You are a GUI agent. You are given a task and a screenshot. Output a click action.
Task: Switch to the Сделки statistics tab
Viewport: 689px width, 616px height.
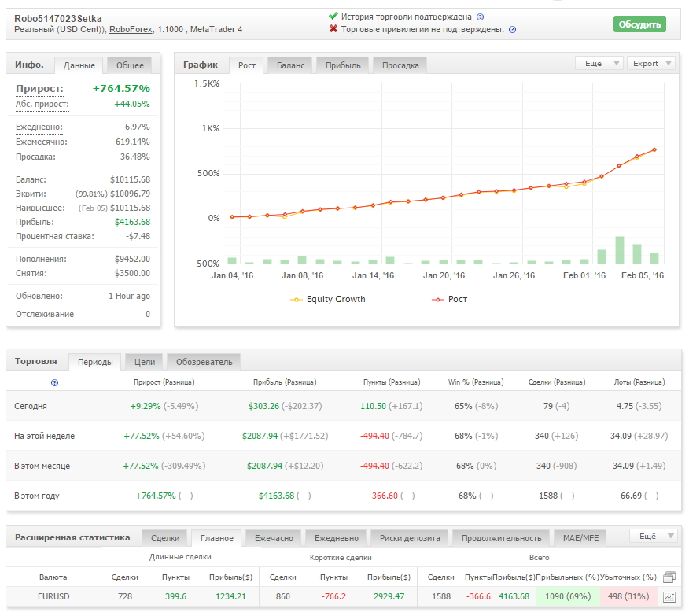coord(165,538)
